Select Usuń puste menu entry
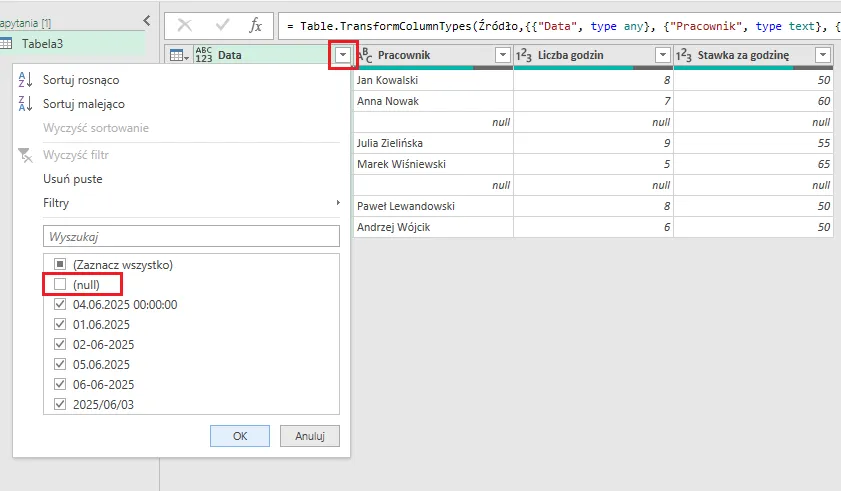 tap(72, 179)
